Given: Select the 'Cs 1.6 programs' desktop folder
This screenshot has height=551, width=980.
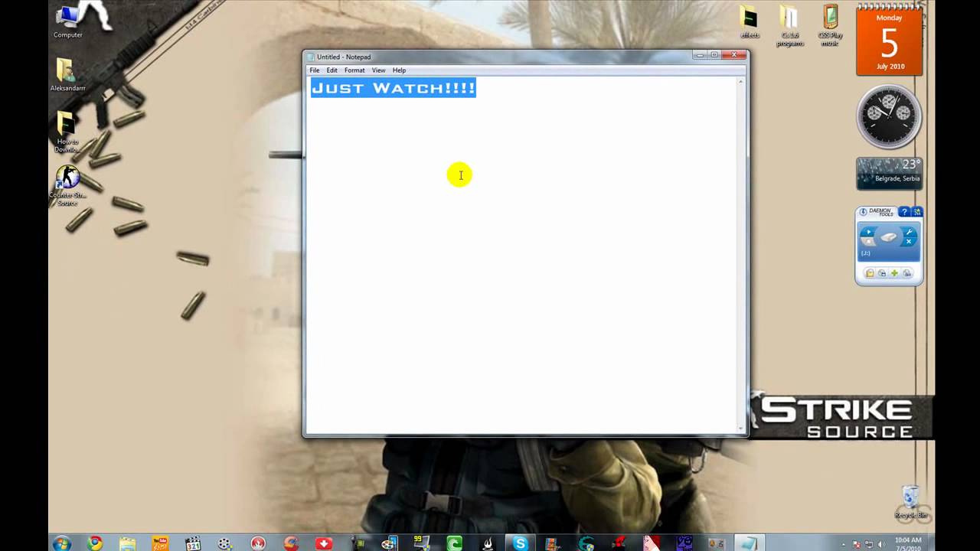Looking at the screenshot, I should coord(789,26).
